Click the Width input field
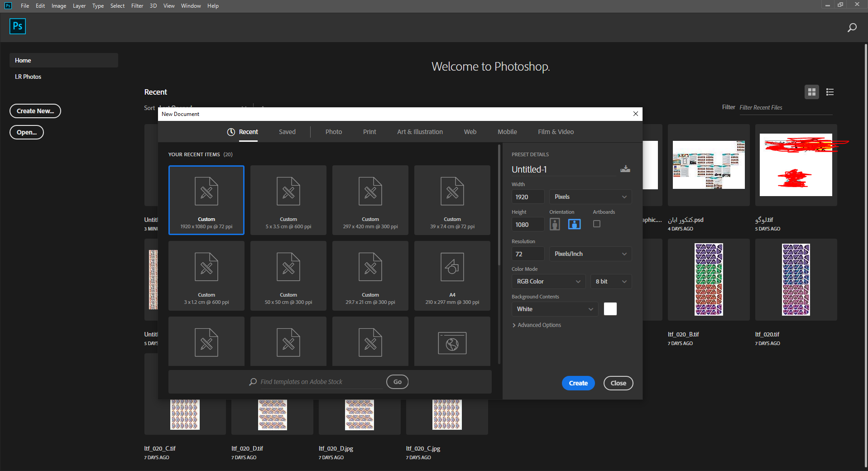This screenshot has width=868, height=471. (528, 197)
